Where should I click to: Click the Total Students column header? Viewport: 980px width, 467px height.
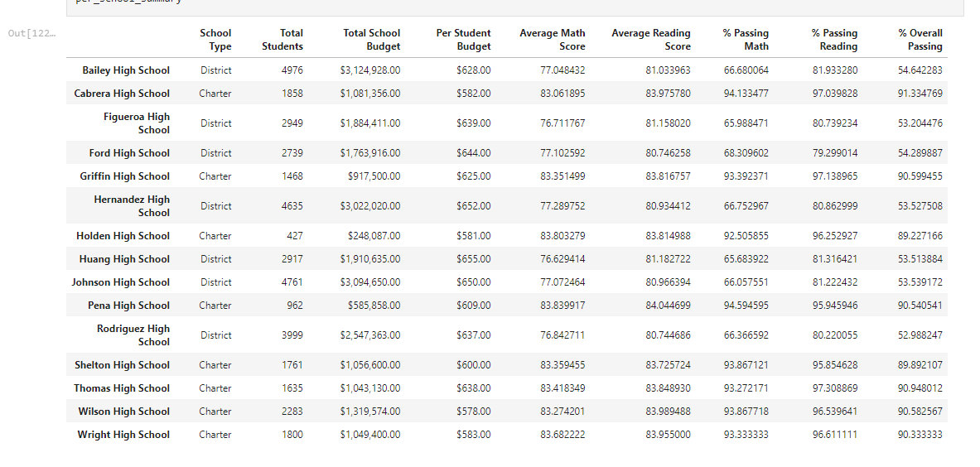click(x=282, y=40)
